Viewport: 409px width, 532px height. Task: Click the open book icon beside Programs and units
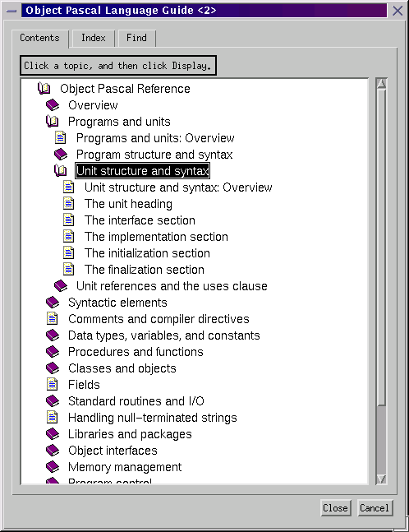click(53, 121)
